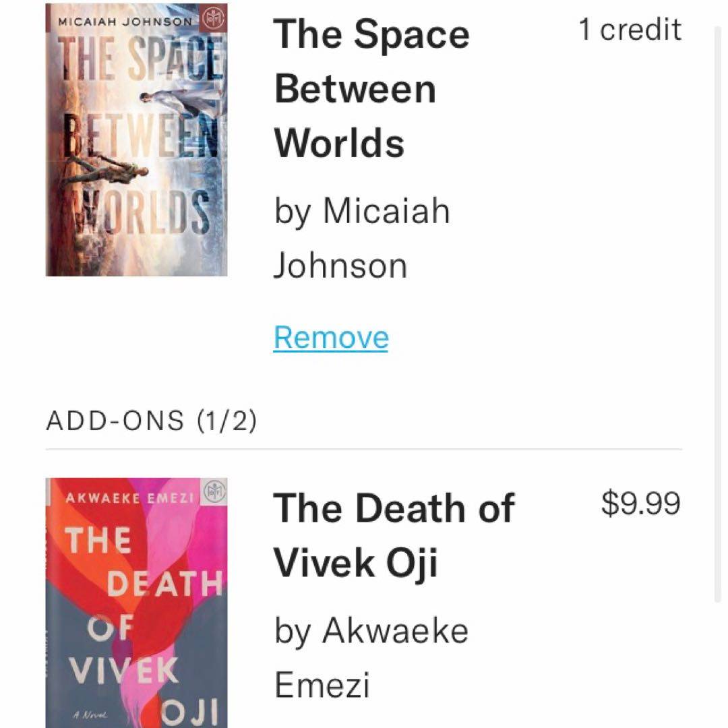Image resolution: width=728 pixels, height=728 pixels.
Task: Click the 1 credit label
Action: [x=630, y=29]
